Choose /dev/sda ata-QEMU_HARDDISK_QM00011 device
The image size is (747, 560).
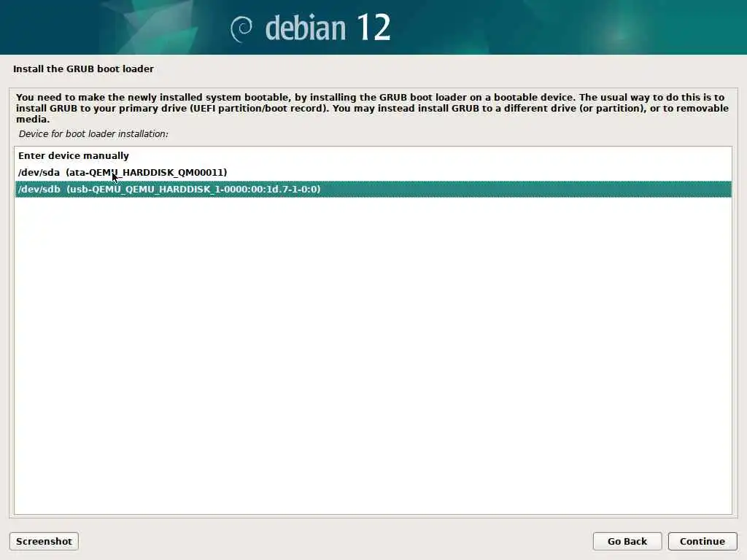coord(373,172)
